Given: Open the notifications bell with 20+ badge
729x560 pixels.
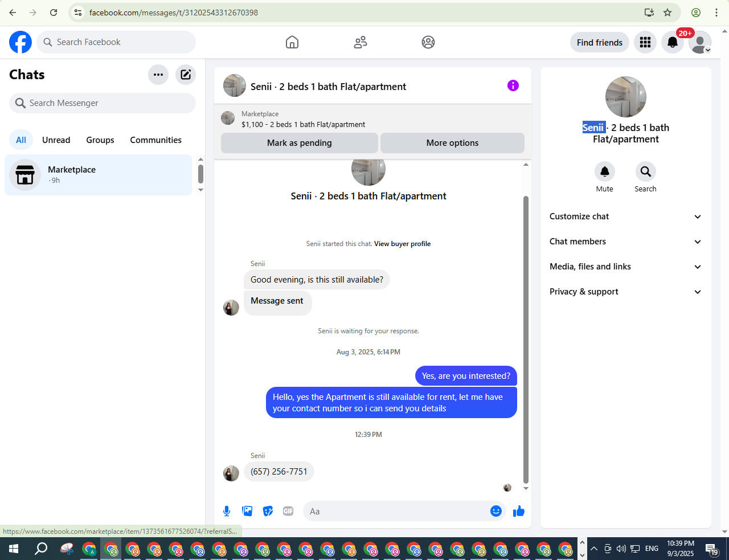Looking at the screenshot, I should [673, 42].
